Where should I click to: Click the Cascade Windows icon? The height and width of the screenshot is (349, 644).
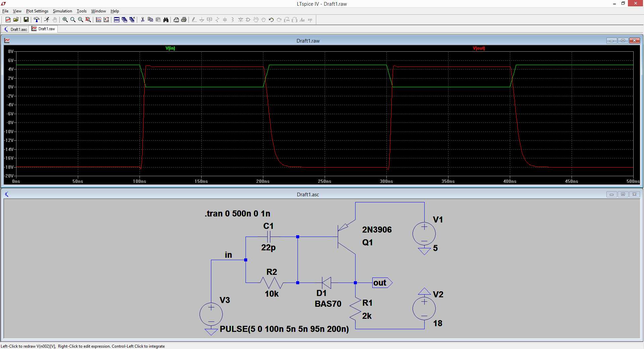[124, 20]
